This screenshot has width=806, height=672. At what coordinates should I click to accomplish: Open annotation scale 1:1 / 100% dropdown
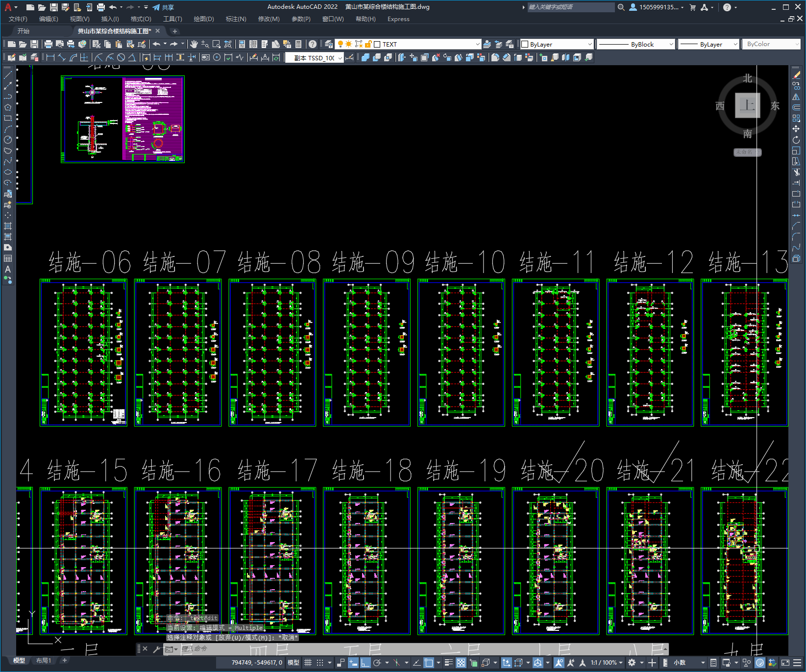pos(607,663)
